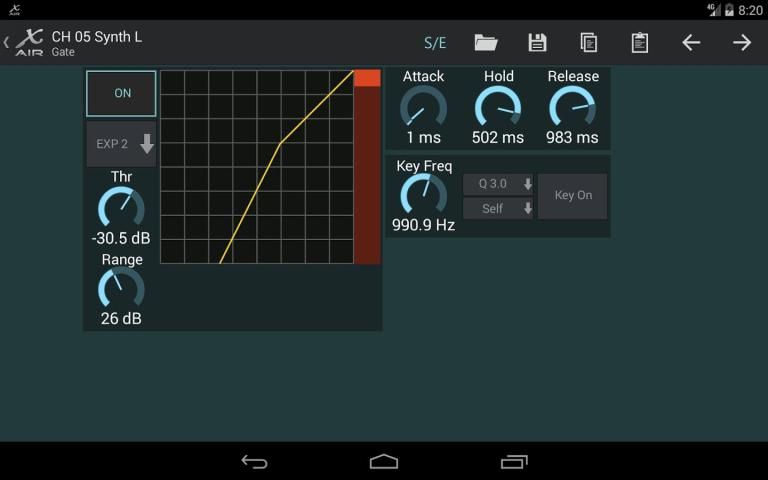This screenshot has width=768, height=480.
Task: Open the EXP 2 gate mode dropdown
Action: pos(122,144)
